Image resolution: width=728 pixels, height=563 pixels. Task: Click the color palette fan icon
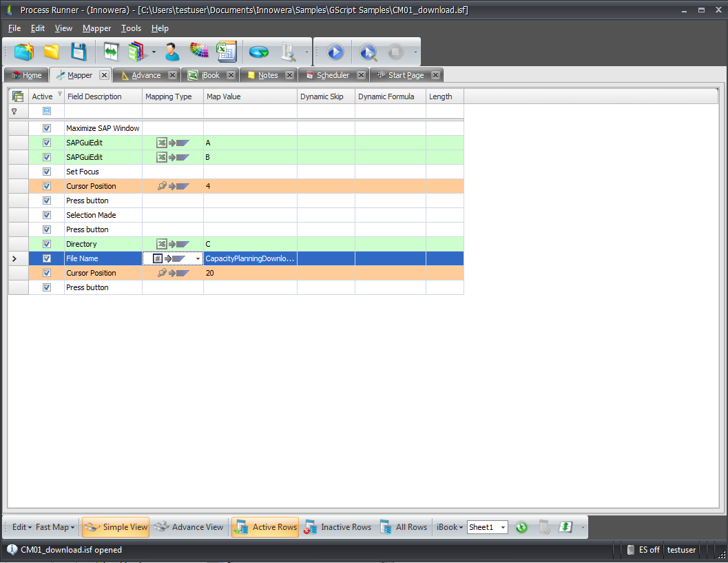click(199, 52)
